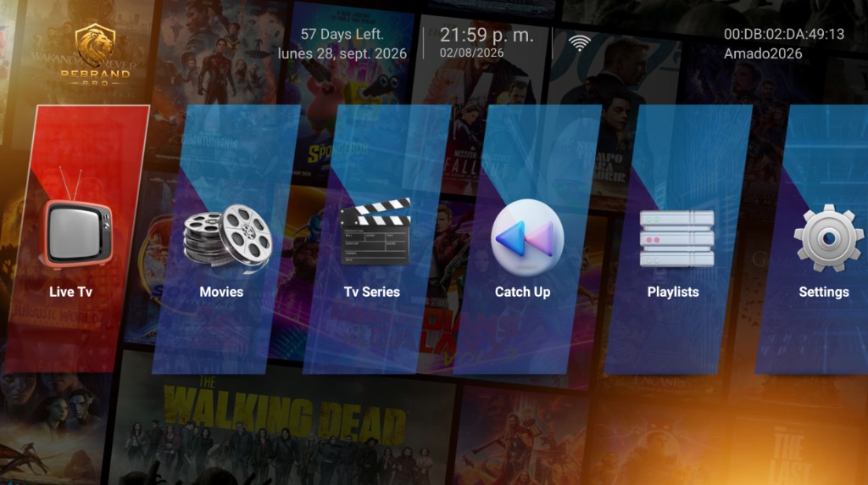Screen dimensions: 868x485
Task: Select the Live Tv label
Action: point(70,292)
